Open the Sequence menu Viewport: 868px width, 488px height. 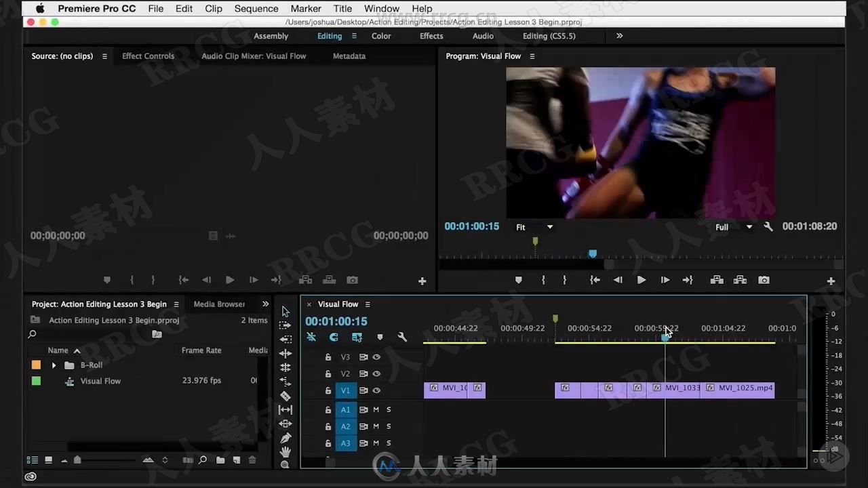256,9
